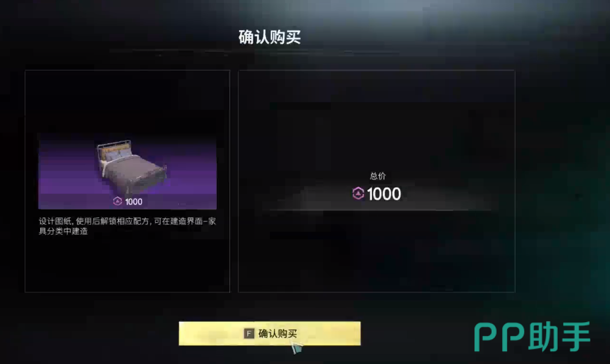Click currency icon under the bed image

[x=117, y=201]
